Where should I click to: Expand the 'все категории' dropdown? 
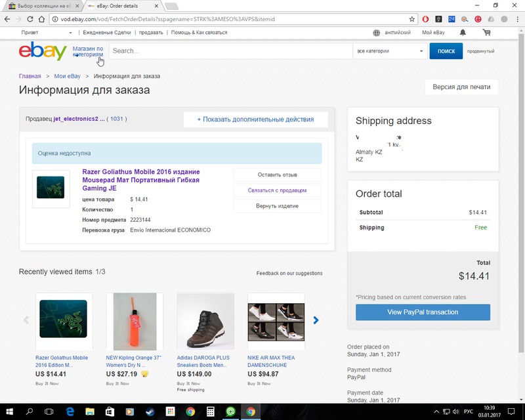390,51
